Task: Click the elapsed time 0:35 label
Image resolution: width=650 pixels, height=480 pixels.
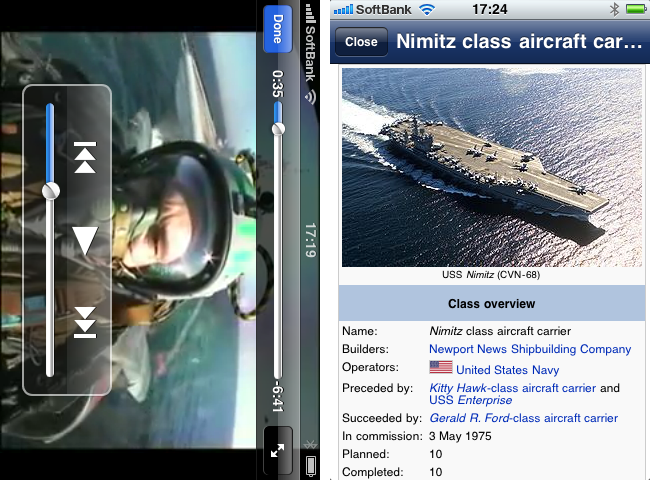Action: 278,84
